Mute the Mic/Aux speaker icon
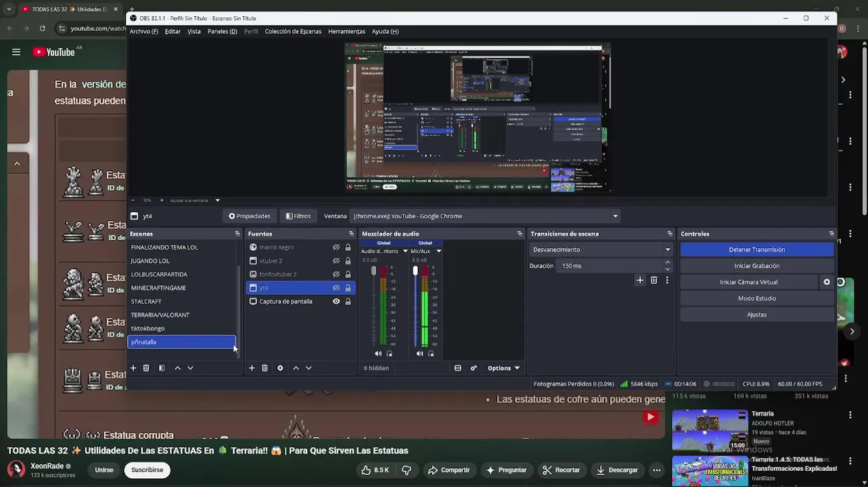 tap(419, 354)
